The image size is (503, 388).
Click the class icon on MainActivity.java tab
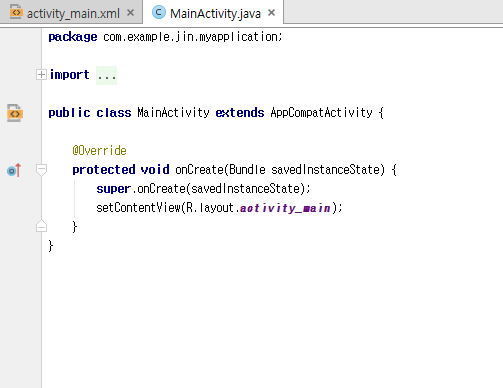coord(159,12)
